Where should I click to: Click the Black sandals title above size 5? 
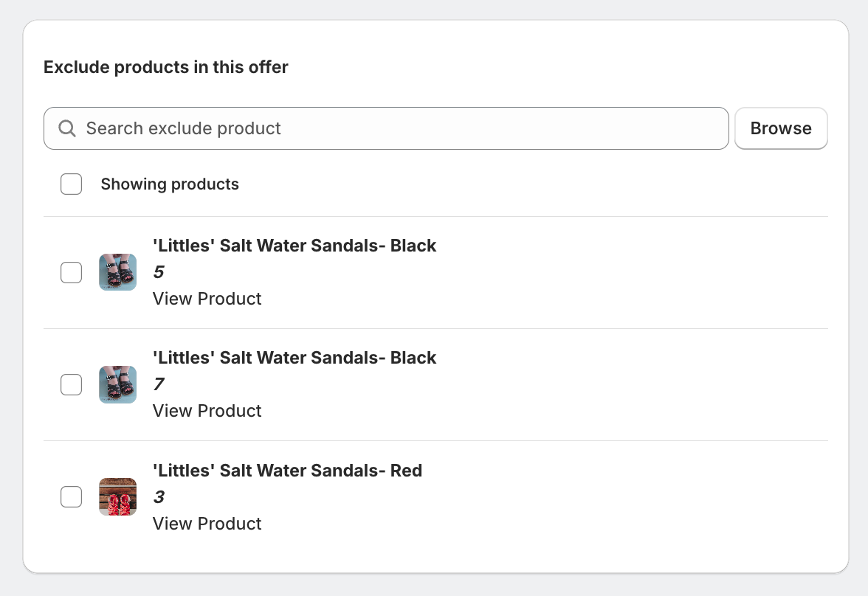click(294, 246)
